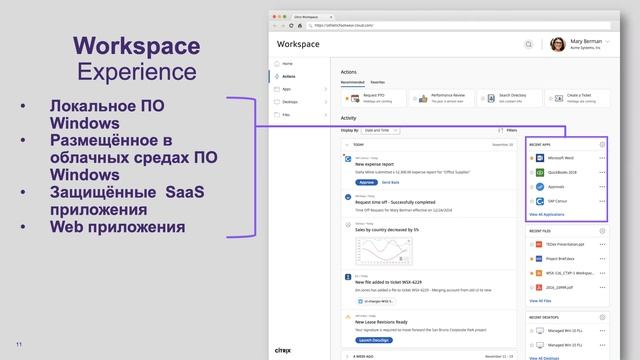This screenshot has width=640, height=360.
Task: Open Recent Apps settings gear
Action: [x=602, y=144]
